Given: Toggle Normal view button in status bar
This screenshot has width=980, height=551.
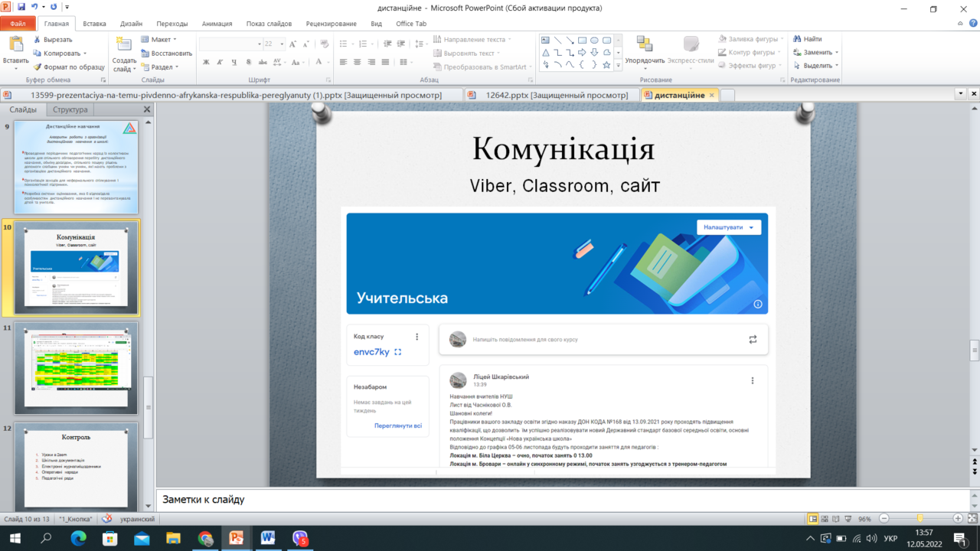Looking at the screenshot, I should coord(812,519).
